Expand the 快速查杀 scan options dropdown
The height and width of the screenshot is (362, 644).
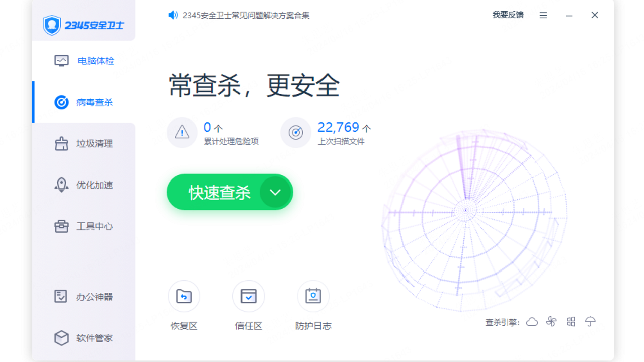pyautogui.click(x=275, y=192)
